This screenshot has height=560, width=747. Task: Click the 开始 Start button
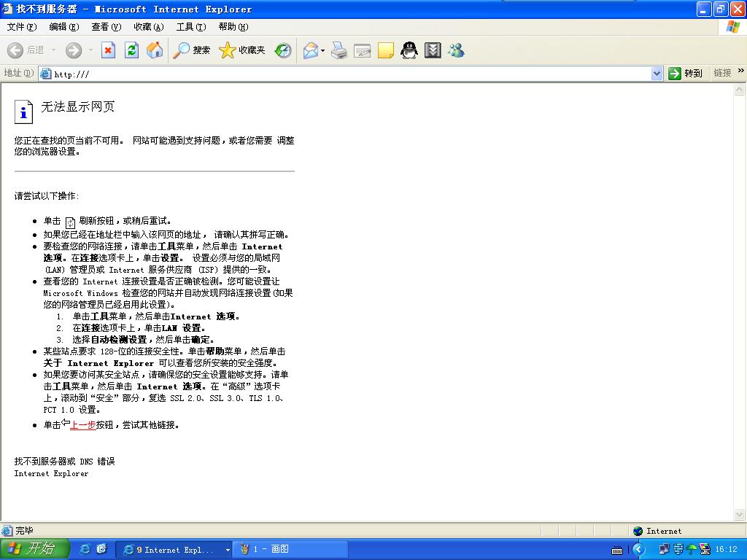pos(34,549)
